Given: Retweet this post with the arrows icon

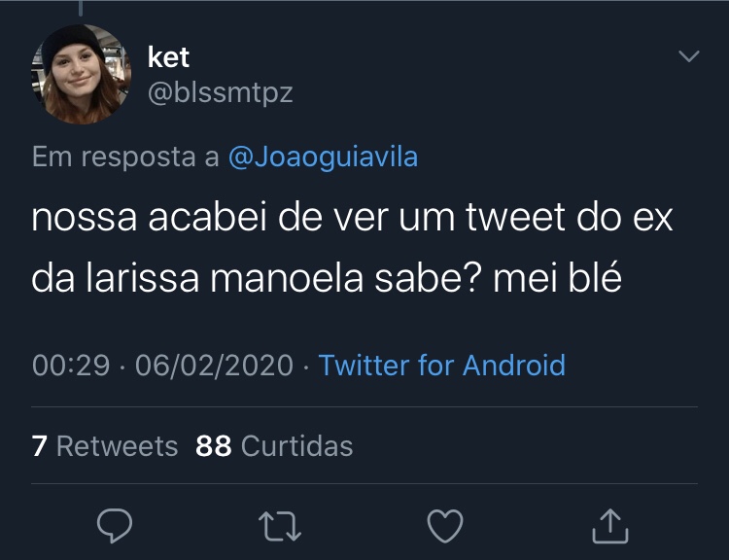Looking at the screenshot, I should [x=280, y=527].
